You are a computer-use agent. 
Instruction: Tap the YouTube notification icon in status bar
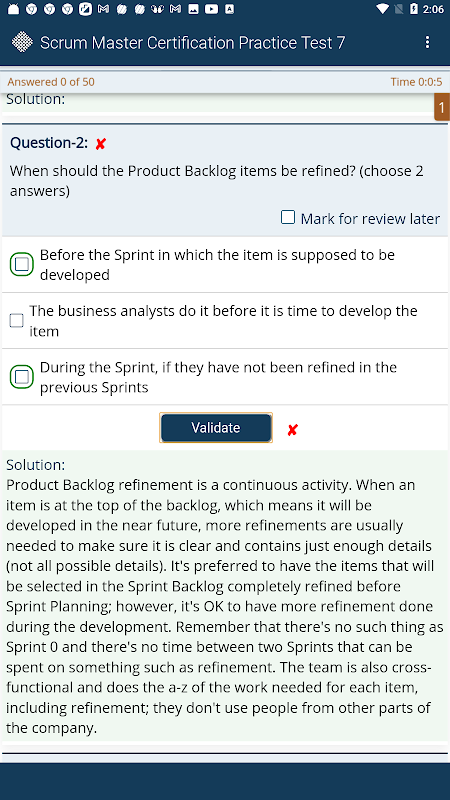click(211, 9)
